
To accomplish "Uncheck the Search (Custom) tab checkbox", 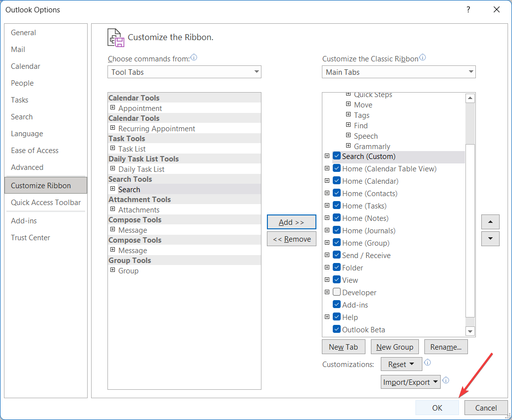I will coord(337,156).
